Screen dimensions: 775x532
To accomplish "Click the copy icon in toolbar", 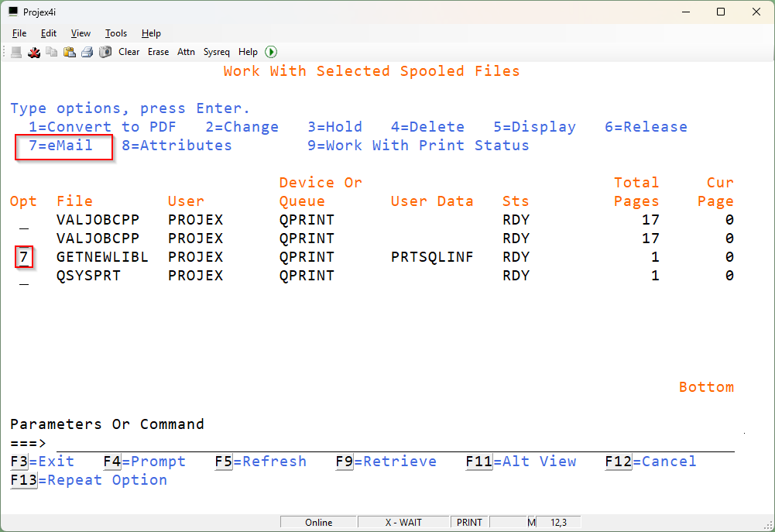I will (x=51, y=52).
